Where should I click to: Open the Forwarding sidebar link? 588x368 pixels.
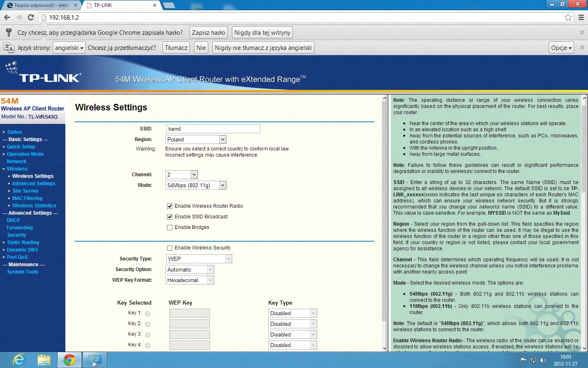[20, 228]
